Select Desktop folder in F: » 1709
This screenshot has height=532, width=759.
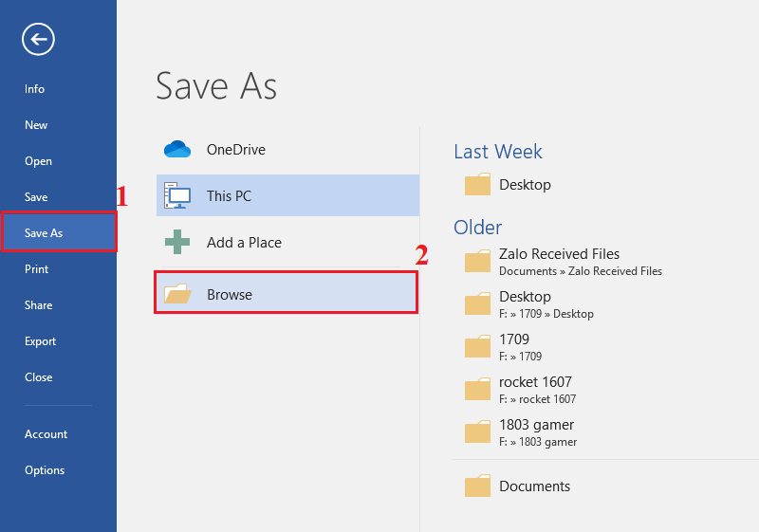tap(525, 303)
